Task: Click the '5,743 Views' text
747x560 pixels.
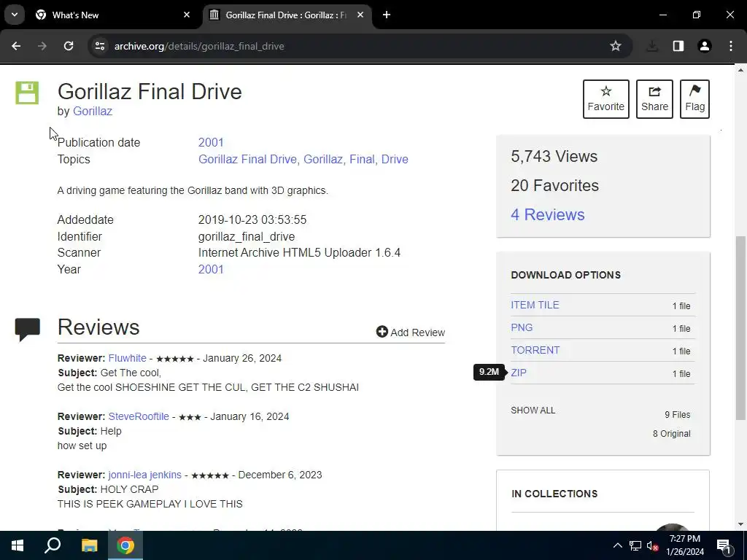Action: [554, 156]
